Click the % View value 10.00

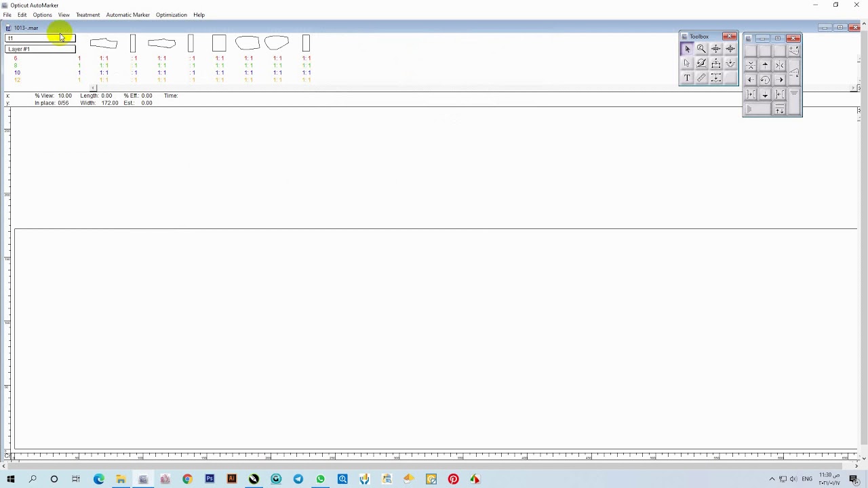coord(64,96)
